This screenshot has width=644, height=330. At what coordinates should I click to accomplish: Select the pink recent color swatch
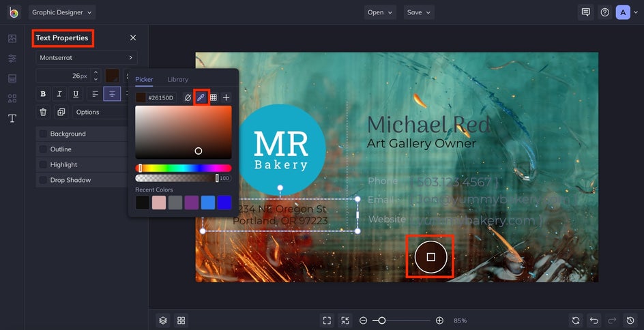[159, 202]
